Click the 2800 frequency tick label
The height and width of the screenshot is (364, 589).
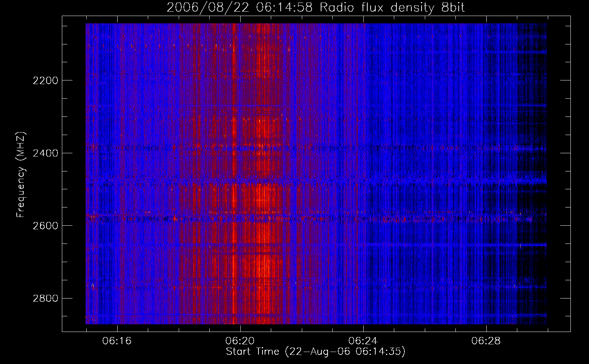pos(46,298)
